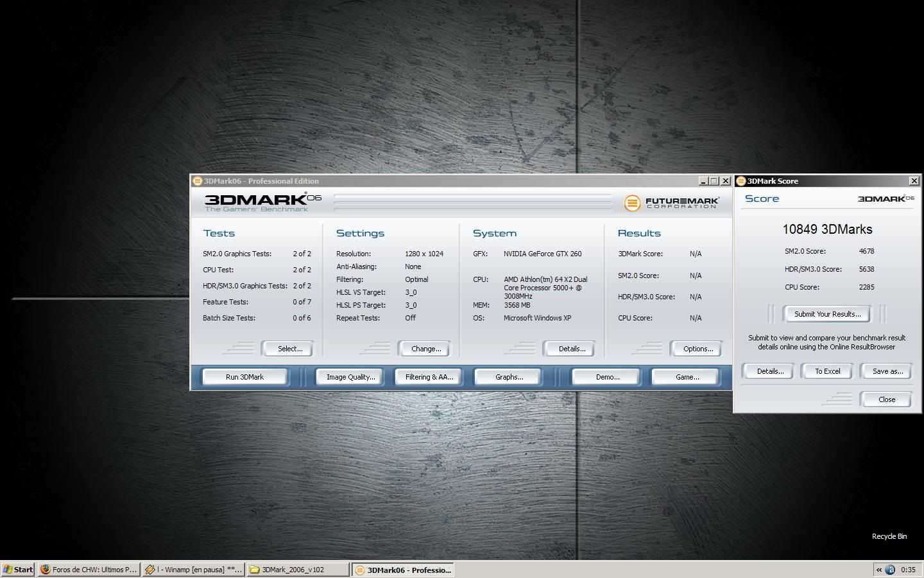Click the Anti-Aliasing value None
Viewport: 924px width, 578px height.
point(413,267)
